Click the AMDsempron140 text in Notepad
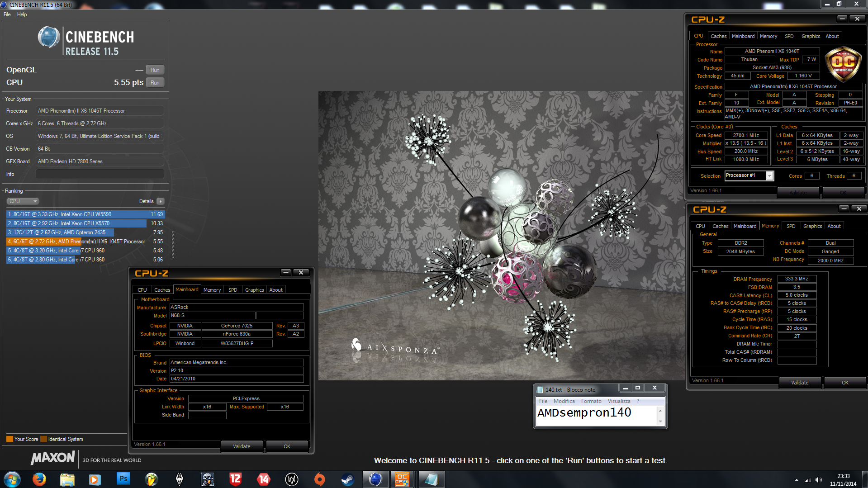Screen dimensions: 868x488 (x=584, y=413)
